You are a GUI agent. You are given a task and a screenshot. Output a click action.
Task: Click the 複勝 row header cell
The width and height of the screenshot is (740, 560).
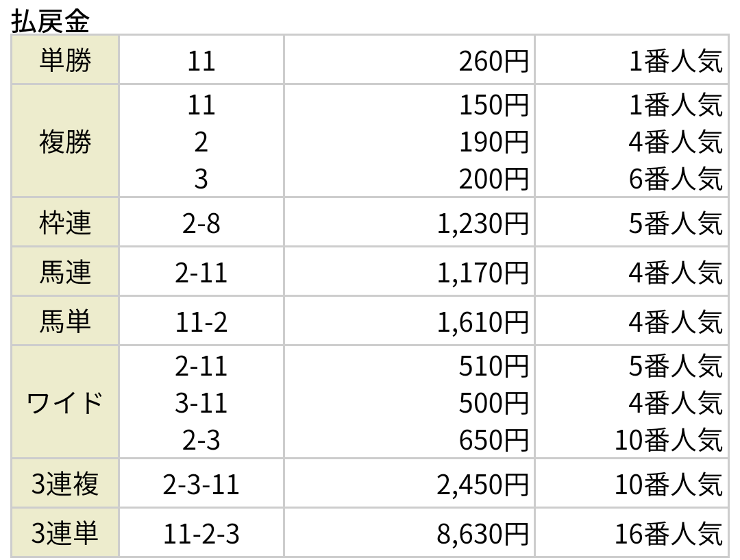(65, 141)
